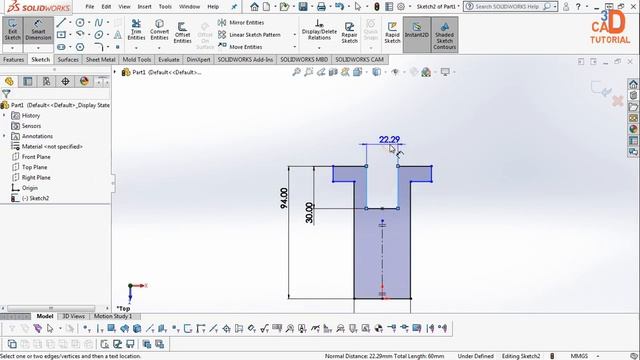This screenshot has width=640, height=360.
Task: Open the DisplayManager tab
Action: coord(84,81)
